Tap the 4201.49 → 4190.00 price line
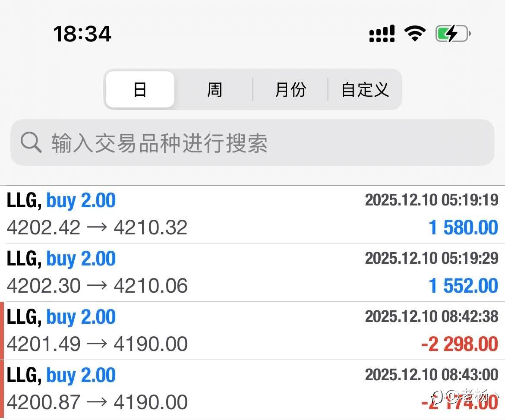The width and height of the screenshot is (505, 420). (x=97, y=344)
